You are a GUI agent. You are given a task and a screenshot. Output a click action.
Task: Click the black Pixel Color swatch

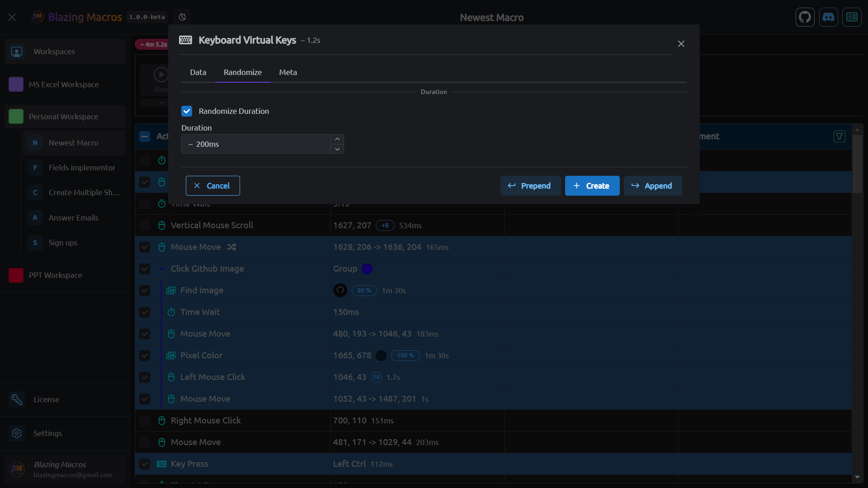point(381,356)
